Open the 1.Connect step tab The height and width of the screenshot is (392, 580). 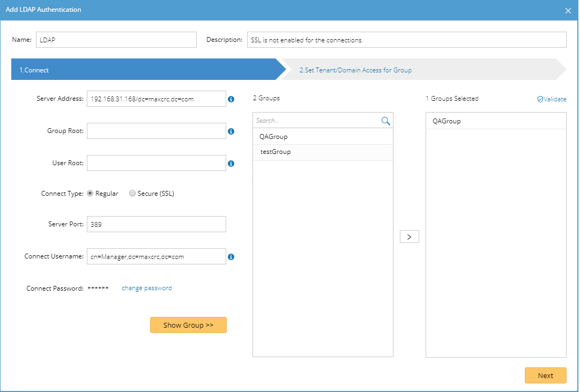click(145, 70)
